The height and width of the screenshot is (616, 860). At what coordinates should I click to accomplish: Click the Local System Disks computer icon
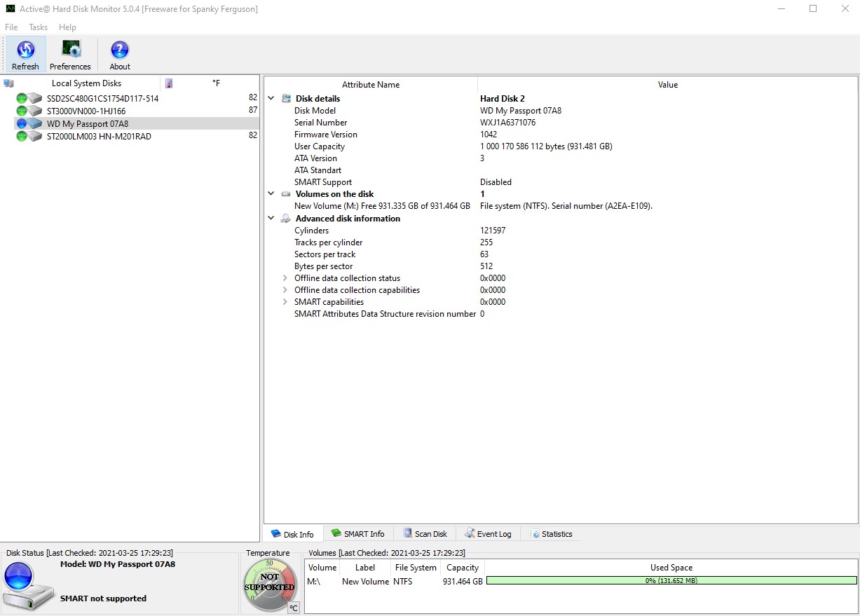[x=8, y=83]
